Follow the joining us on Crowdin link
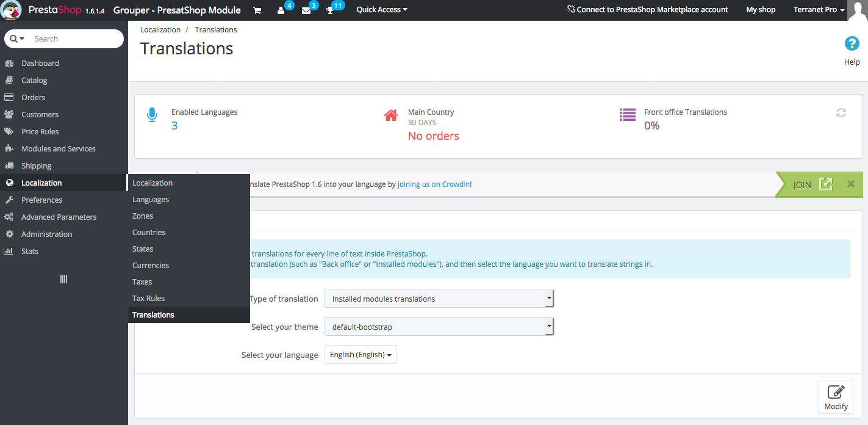 434,184
